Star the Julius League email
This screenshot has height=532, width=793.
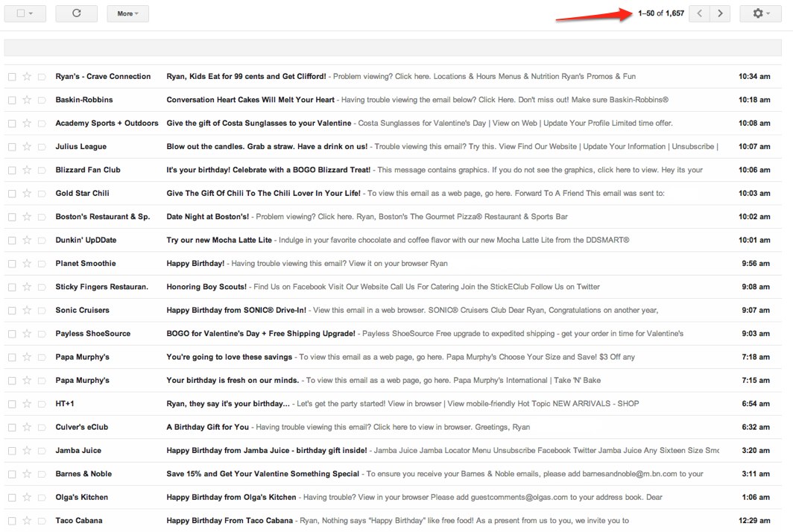[x=28, y=147]
